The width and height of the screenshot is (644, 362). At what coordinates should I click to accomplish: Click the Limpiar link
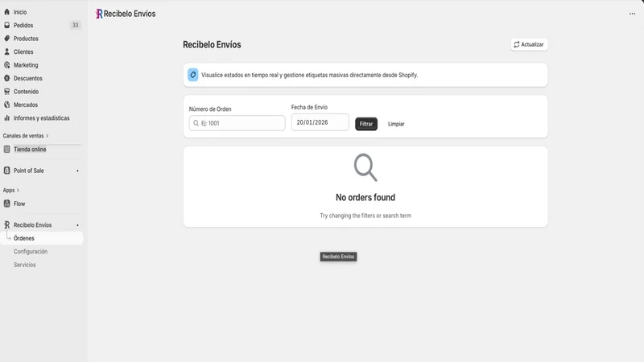(396, 124)
